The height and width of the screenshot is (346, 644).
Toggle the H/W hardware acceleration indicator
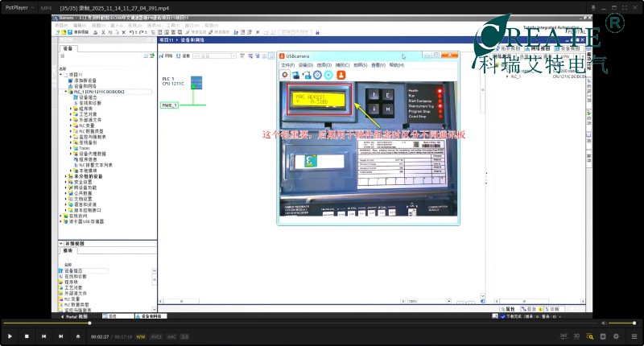pos(141,336)
